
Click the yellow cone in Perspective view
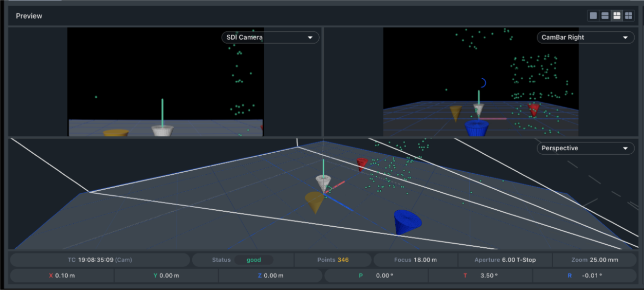tap(314, 202)
